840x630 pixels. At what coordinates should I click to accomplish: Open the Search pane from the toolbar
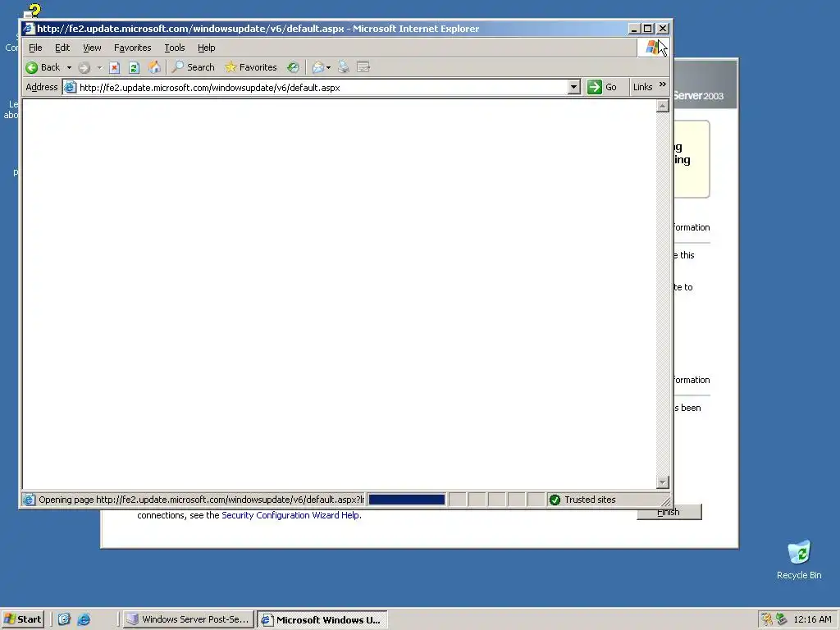(193, 67)
